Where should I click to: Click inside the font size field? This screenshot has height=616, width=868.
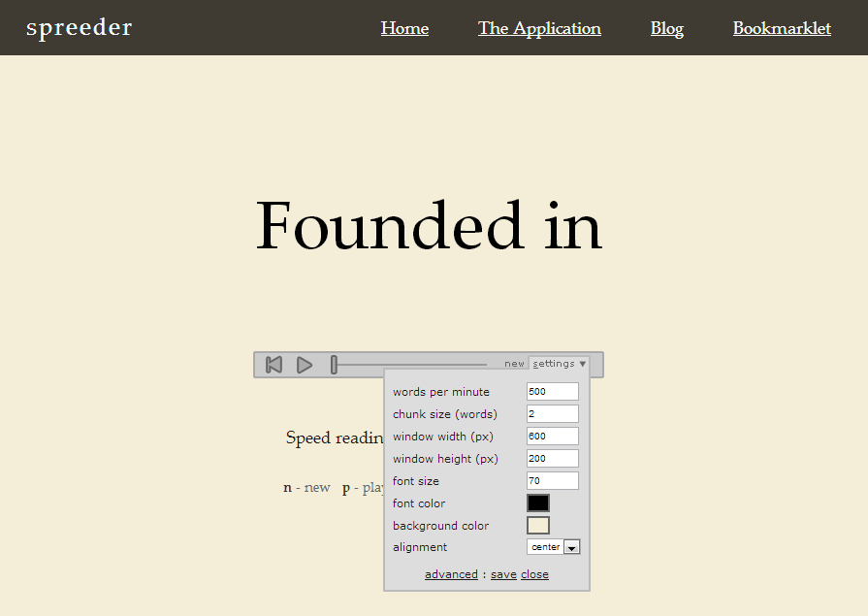click(x=552, y=480)
